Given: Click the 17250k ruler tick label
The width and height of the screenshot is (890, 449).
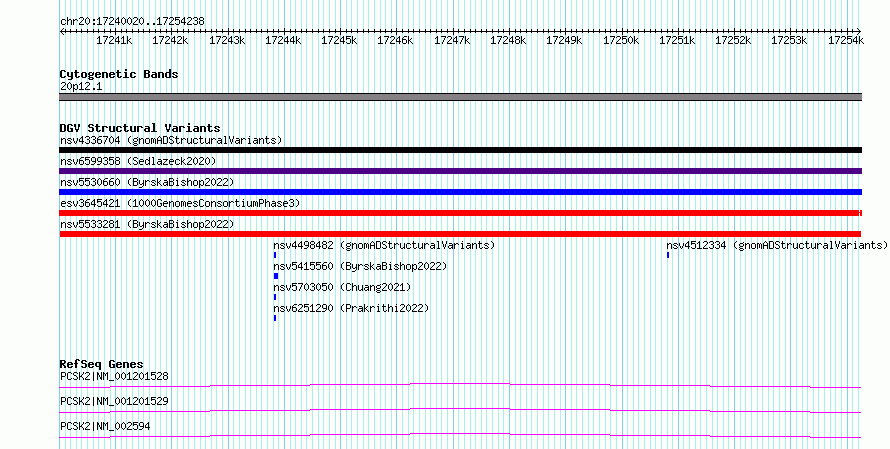Looking at the screenshot, I should (x=621, y=40).
